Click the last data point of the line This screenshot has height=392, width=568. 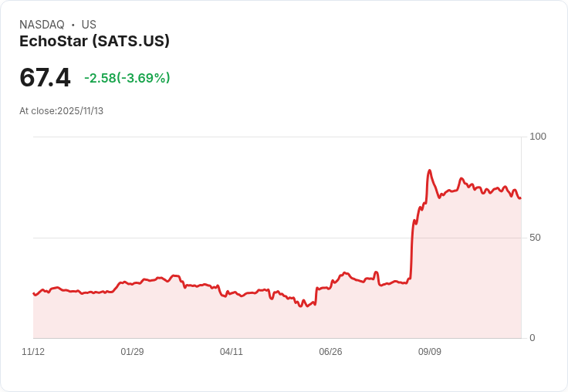pos(521,198)
